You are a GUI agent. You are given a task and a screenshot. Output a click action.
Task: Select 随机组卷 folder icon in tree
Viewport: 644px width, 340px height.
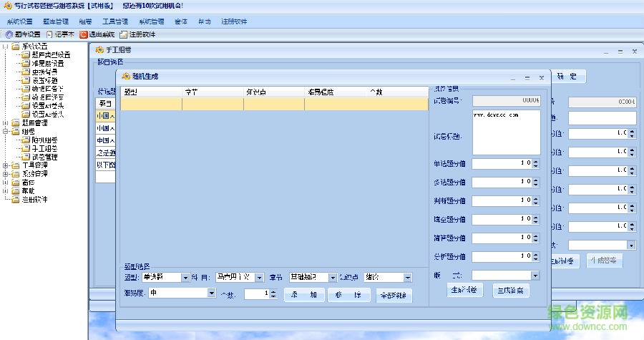[x=25, y=140]
